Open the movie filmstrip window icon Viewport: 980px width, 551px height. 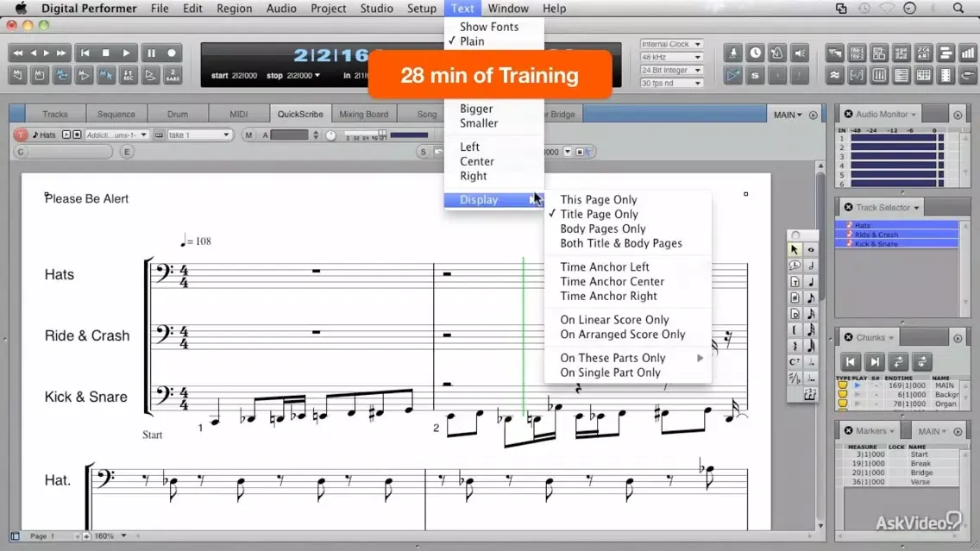945,76
